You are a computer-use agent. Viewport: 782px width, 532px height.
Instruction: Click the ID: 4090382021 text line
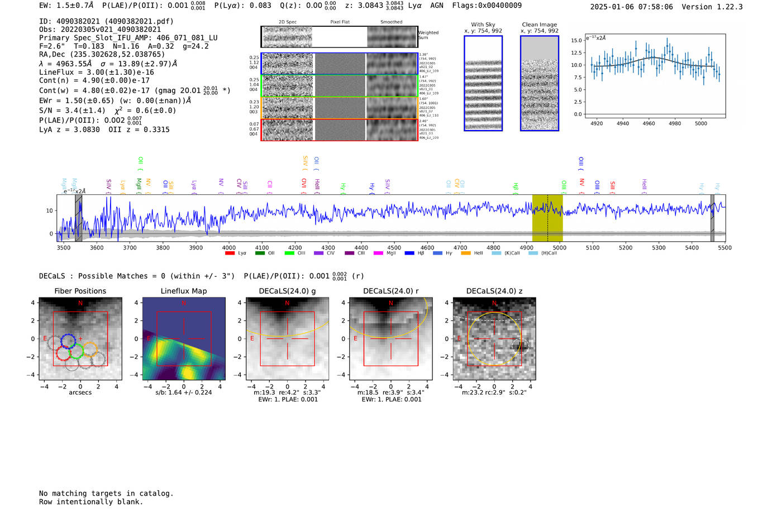pyautogui.click(x=106, y=21)
